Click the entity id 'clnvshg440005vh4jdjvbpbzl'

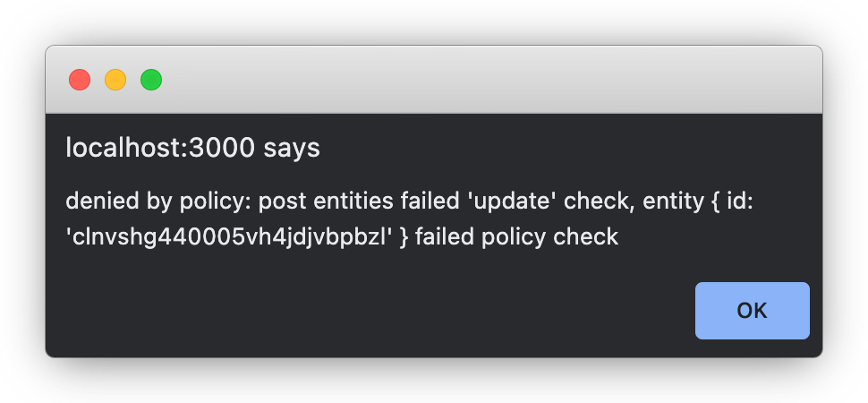(230, 237)
